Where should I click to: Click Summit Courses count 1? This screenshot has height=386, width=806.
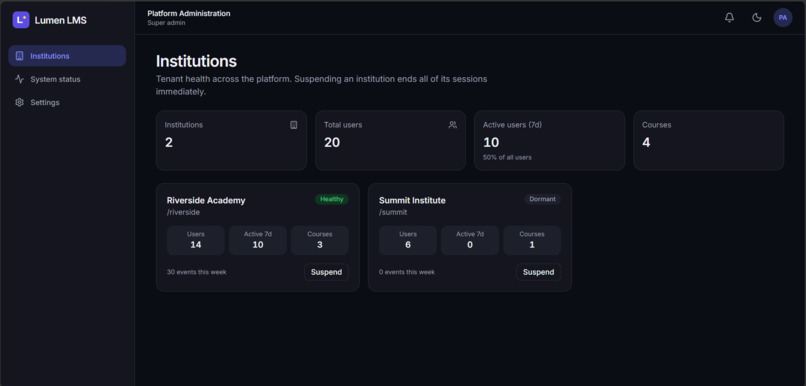click(532, 245)
